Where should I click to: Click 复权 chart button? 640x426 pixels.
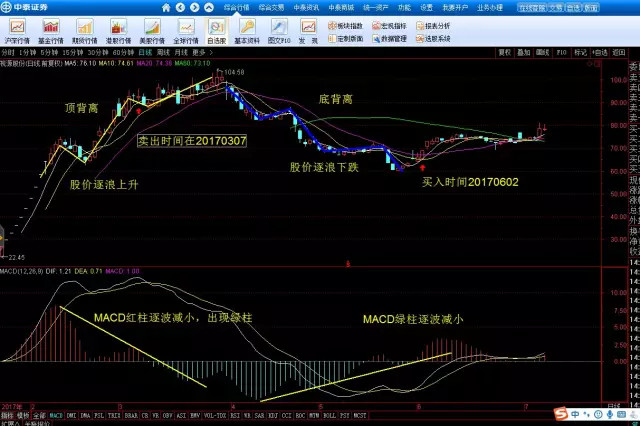(505, 52)
